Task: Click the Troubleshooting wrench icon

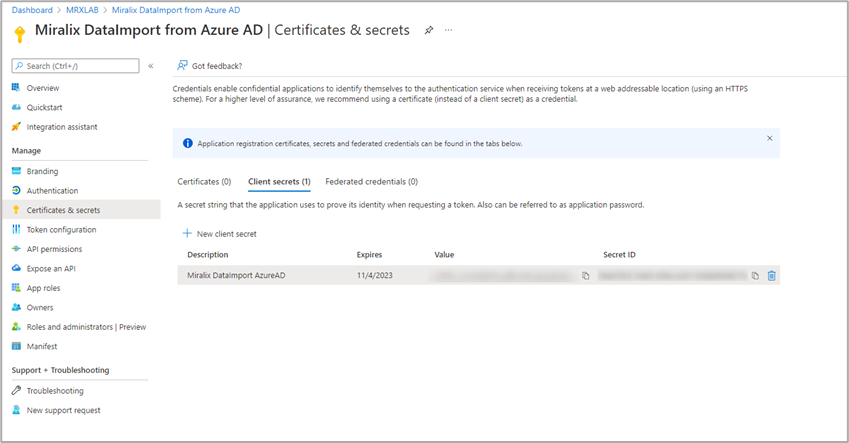Action: pyautogui.click(x=16, y=391)
